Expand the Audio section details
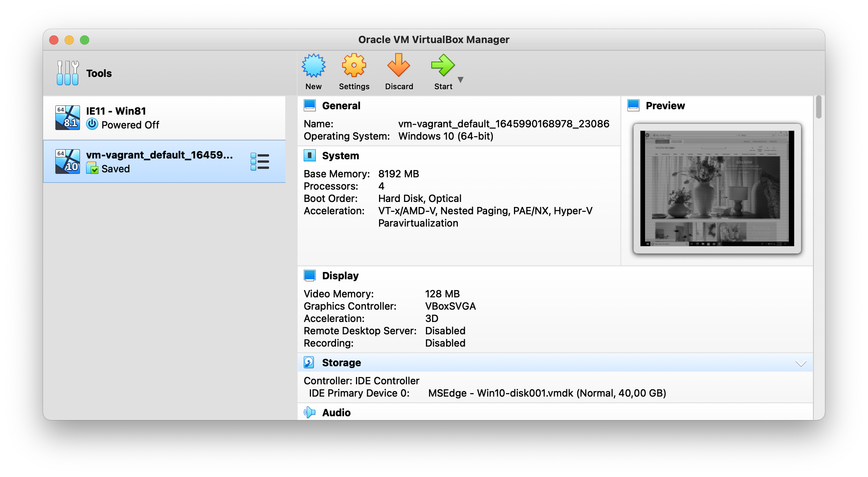Screen dimensions: 868x477 point(336,412)
